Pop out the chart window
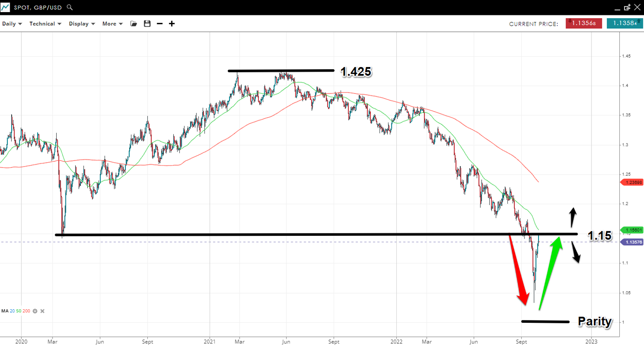 pos(627,7)
